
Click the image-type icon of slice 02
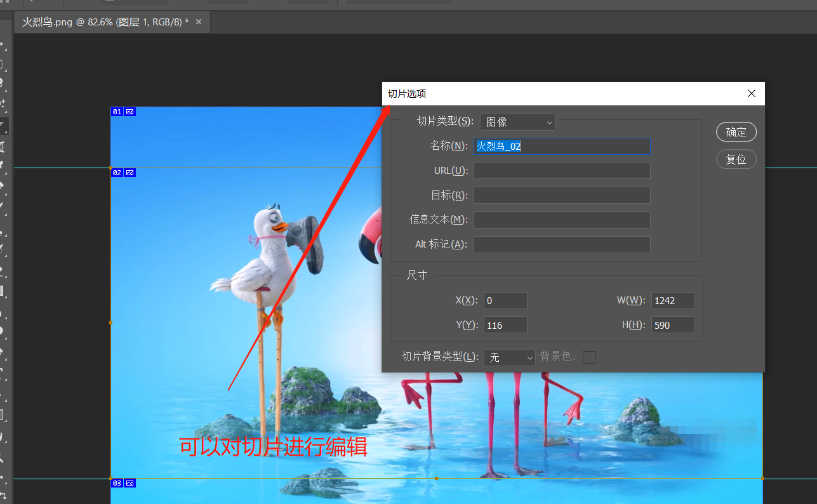coord(130,173)
